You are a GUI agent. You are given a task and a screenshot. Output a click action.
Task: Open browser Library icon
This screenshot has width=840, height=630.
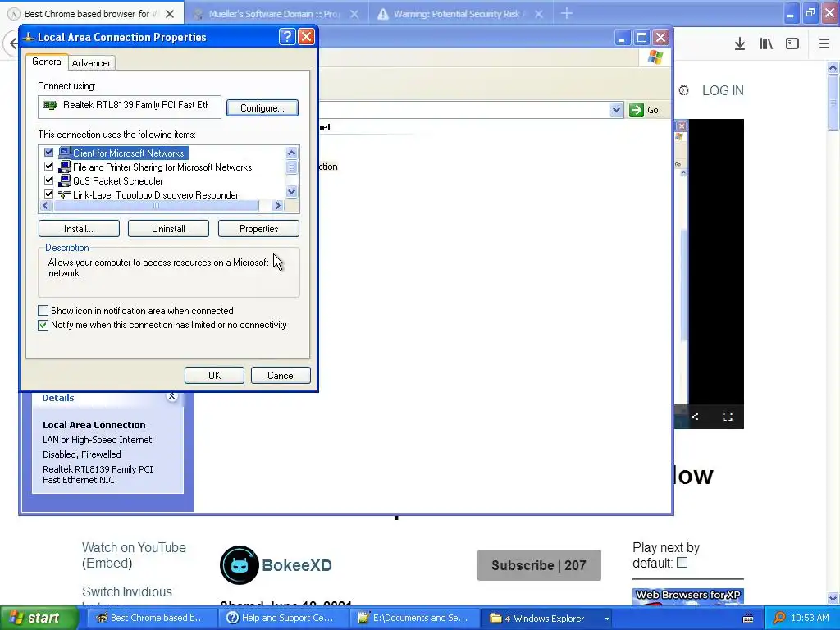[x=766, y=44]
